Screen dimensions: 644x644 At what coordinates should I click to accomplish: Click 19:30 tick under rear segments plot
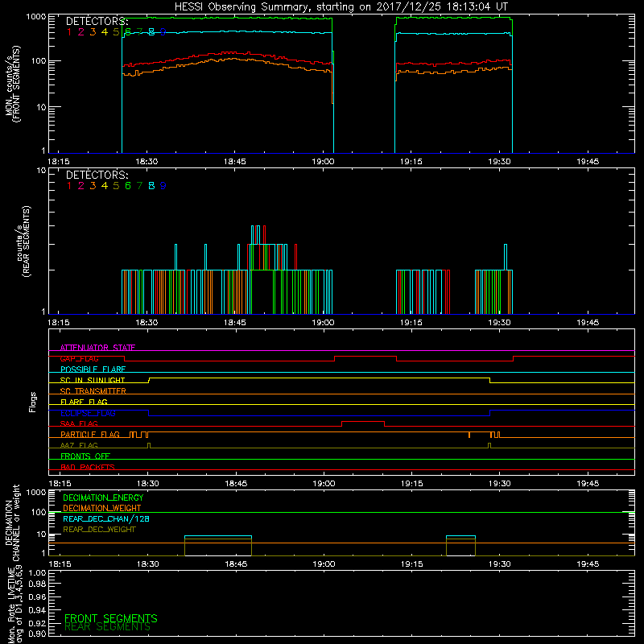pos(499,323)
